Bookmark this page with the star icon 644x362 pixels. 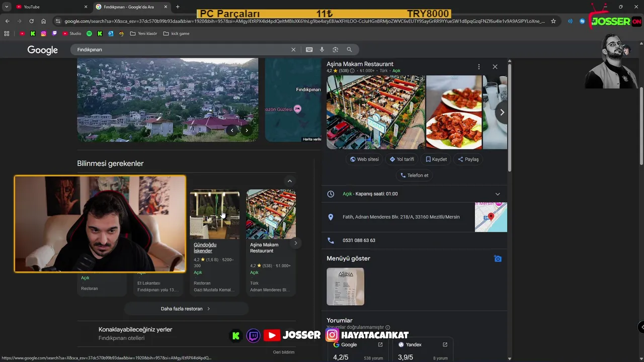[553, 21]
